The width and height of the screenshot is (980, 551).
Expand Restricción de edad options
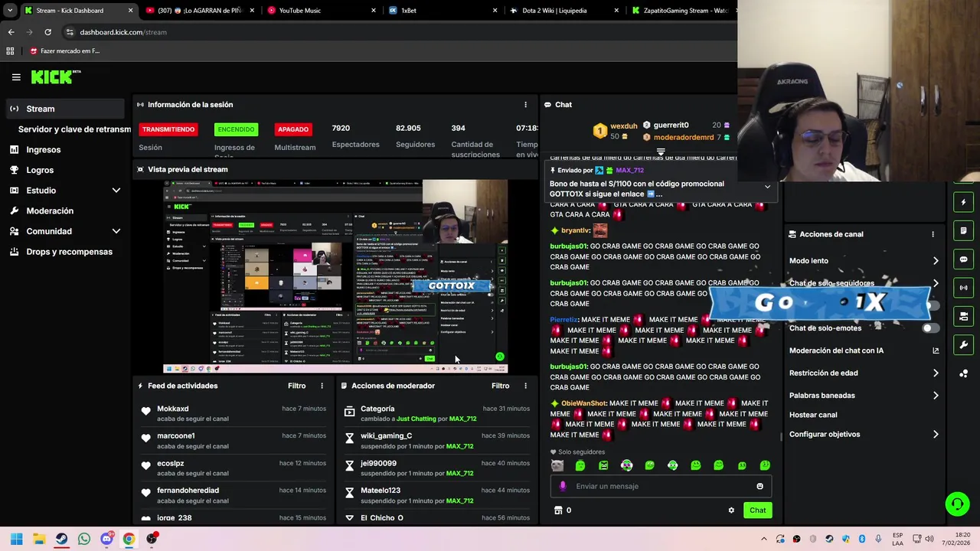[936, 373]
